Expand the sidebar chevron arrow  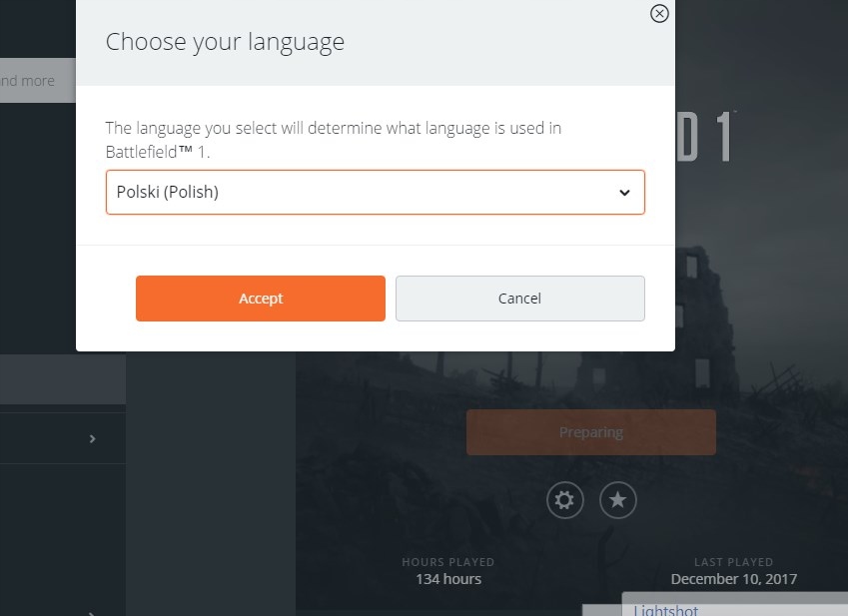[x=93, y=438]
